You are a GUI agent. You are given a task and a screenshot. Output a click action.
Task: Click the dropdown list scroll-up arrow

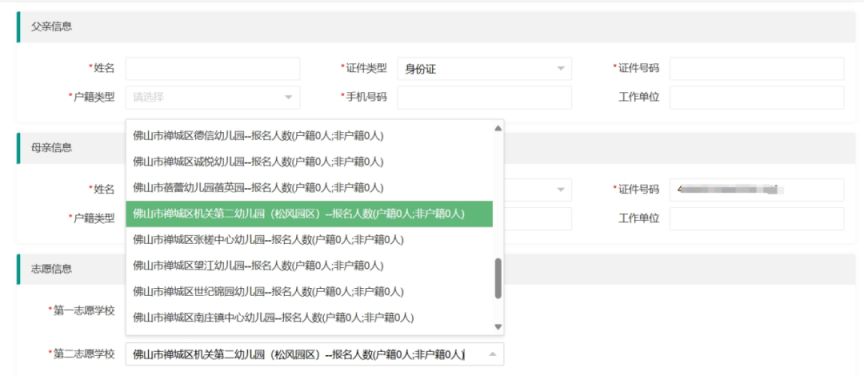point(498,128)
